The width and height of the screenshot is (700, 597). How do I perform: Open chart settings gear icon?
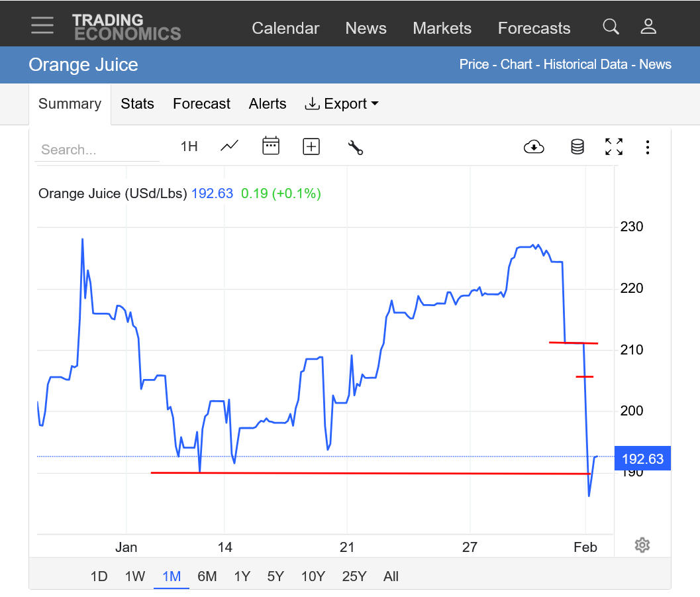[x=642, y=545]
